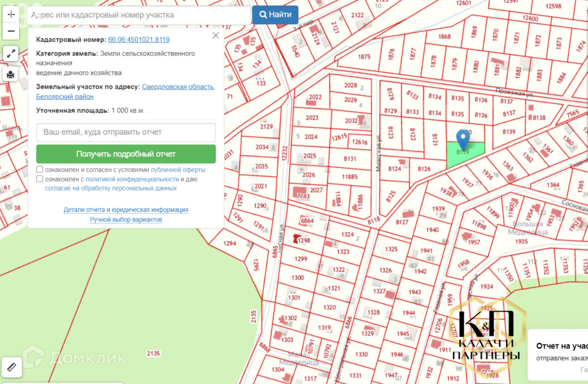Check the публичной оферты agreement checkbox
Image resolution: width=588 pixels, height=384 pixels.
click(x=40, y=169)
